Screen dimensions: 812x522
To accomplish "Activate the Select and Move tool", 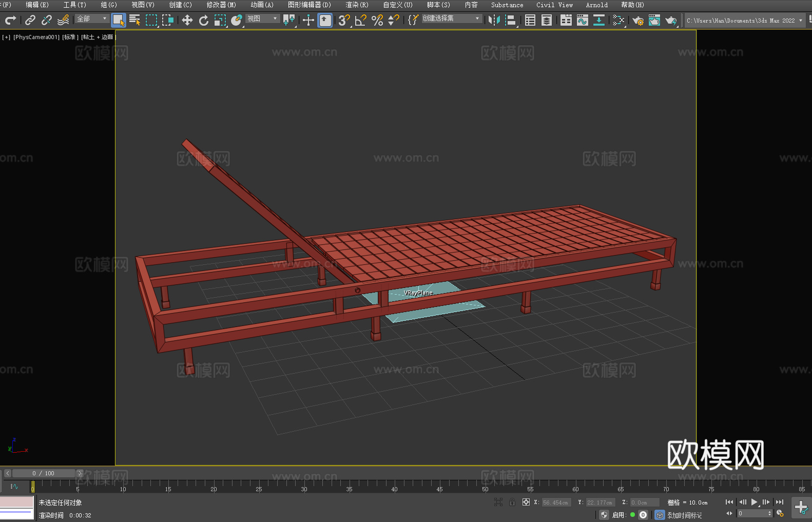I will coord(187,20).
